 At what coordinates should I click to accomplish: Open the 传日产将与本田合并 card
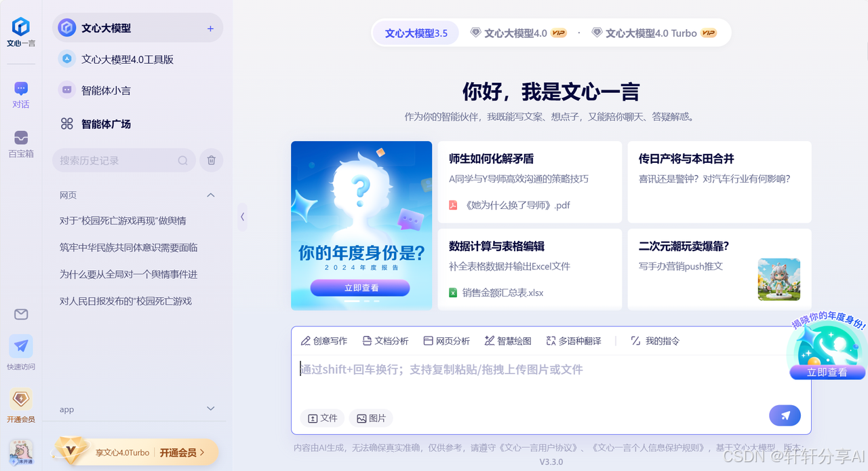click(x=719, y=182)
